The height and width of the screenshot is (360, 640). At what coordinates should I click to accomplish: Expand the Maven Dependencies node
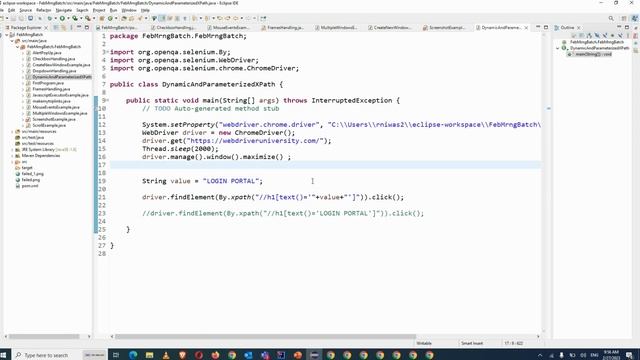pyautogui.click(x=12, y=156)
